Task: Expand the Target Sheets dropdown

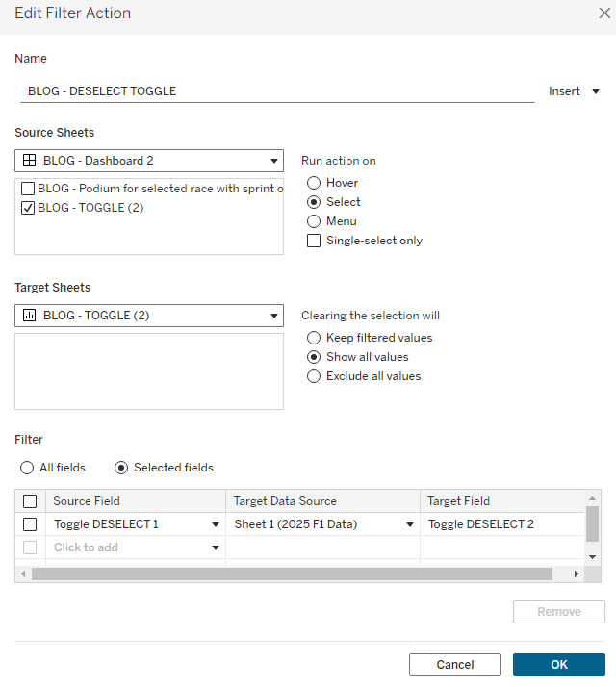Action: point(273,316)
